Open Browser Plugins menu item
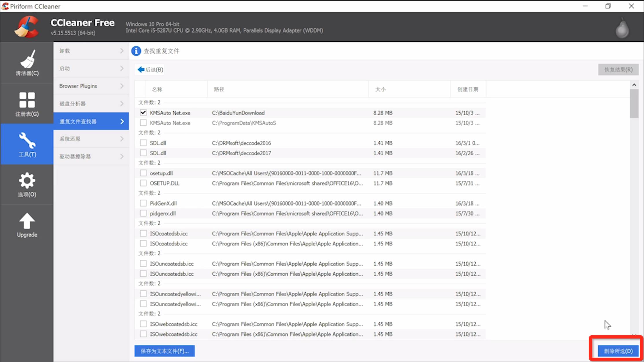Viewport: 644px width, 362px height. pyautogui.click(x=91, y=86)
